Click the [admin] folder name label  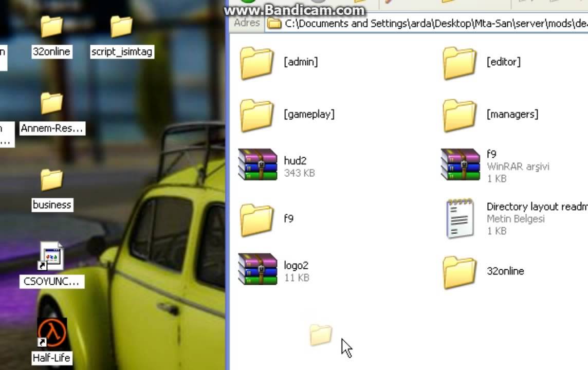301,62
